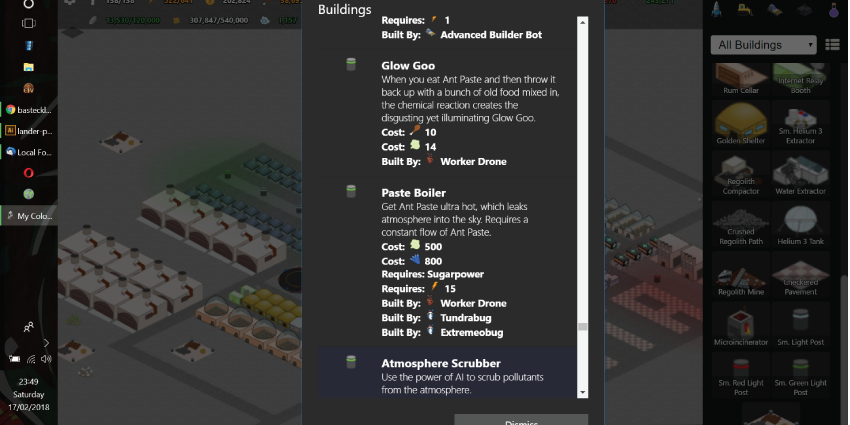Image resolution: width=850 pixels, height=425 pixels.
Task: Select Atmosphere Scrubber entry in list
Action: pos(447,373)
